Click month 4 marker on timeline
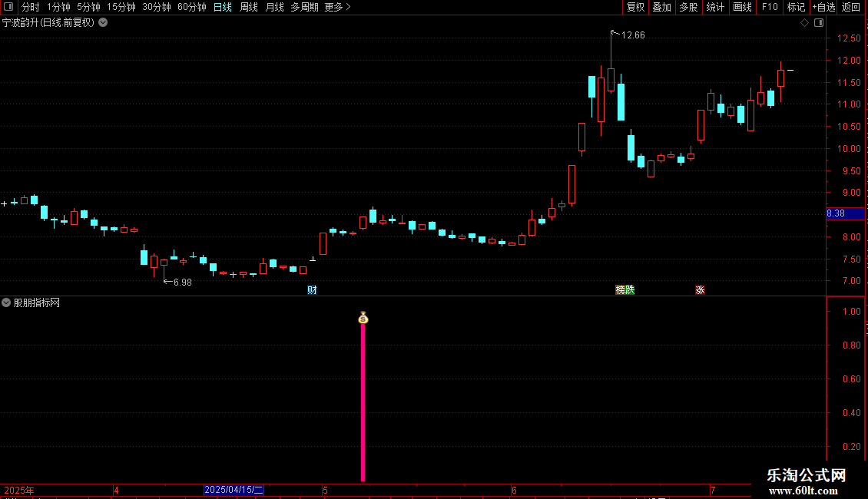Image resolution: width=868 pixels, height=499 pixels. 116,490
